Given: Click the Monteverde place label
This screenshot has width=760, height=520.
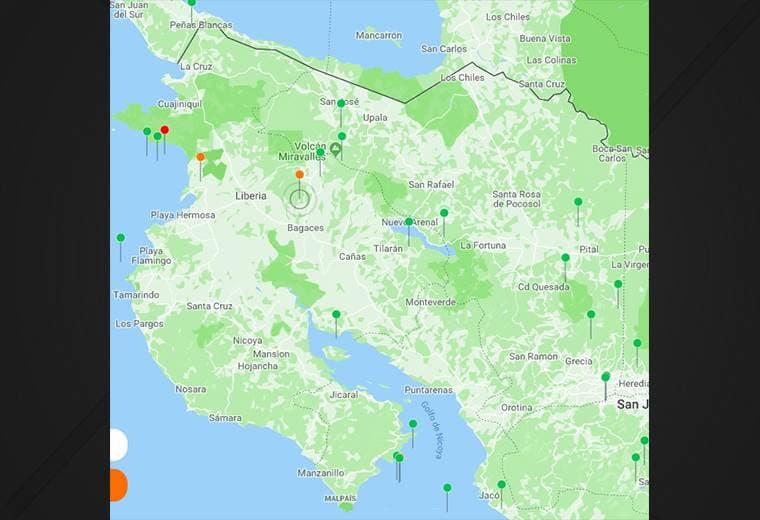Looking at the screenshot, I should pos(431,302).
